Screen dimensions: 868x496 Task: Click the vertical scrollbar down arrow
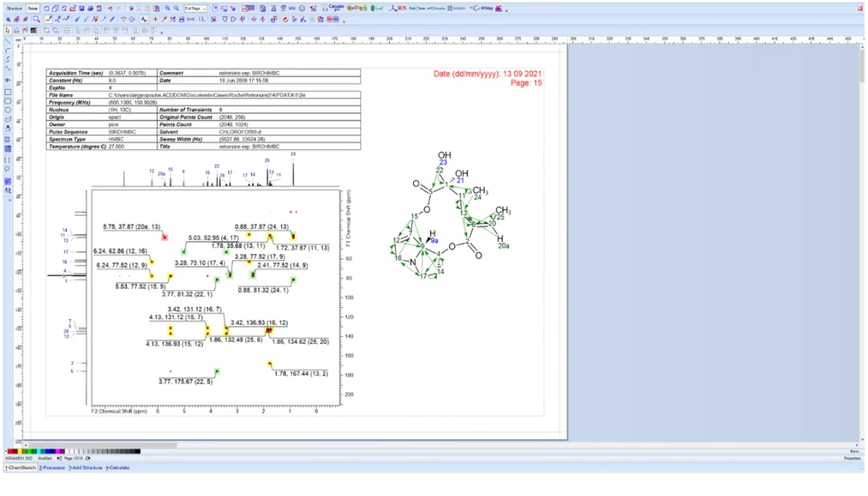pos(862,439)
